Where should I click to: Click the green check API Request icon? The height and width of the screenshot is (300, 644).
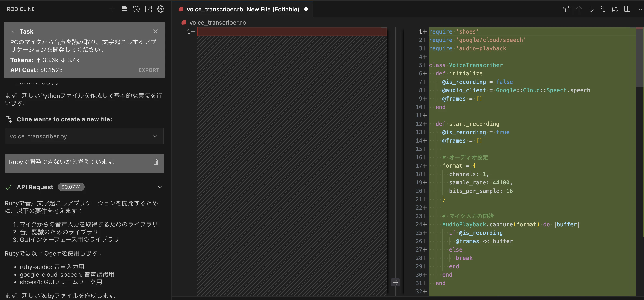(x=9, y=187)
